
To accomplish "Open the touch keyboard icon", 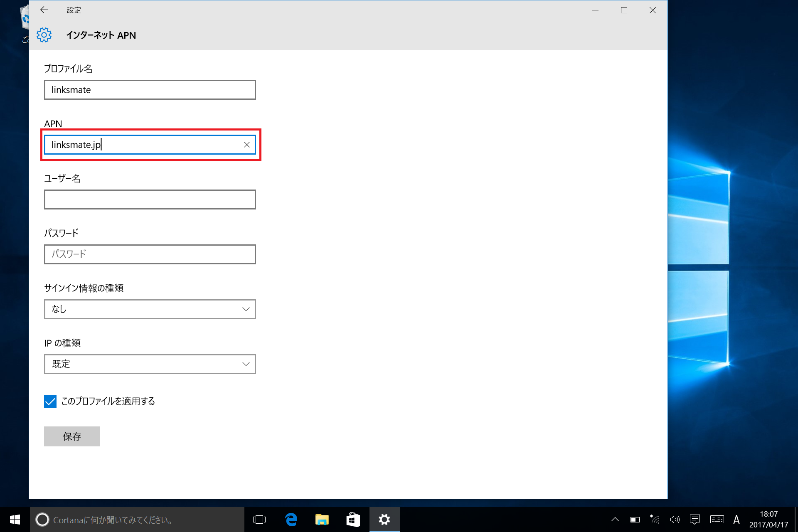I will (717, 520).
